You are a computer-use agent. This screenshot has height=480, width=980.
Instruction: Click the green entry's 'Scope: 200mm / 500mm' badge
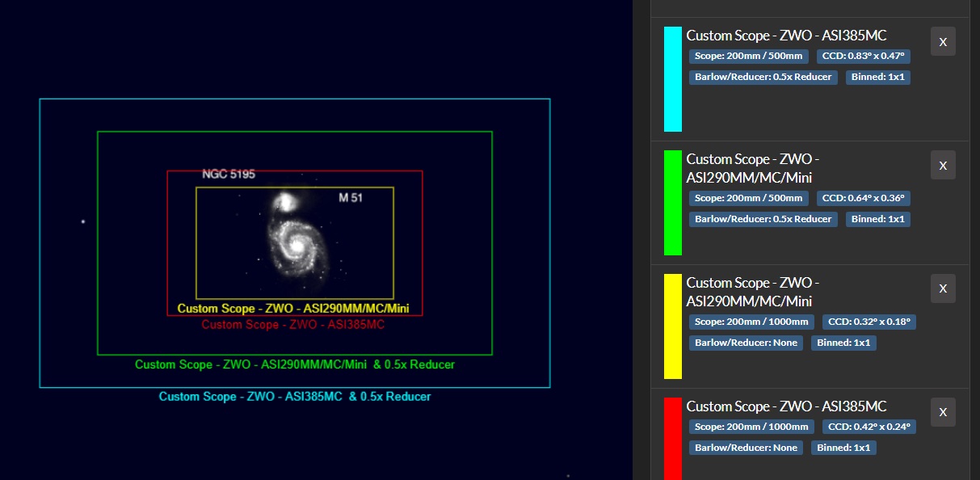point(749,198)
